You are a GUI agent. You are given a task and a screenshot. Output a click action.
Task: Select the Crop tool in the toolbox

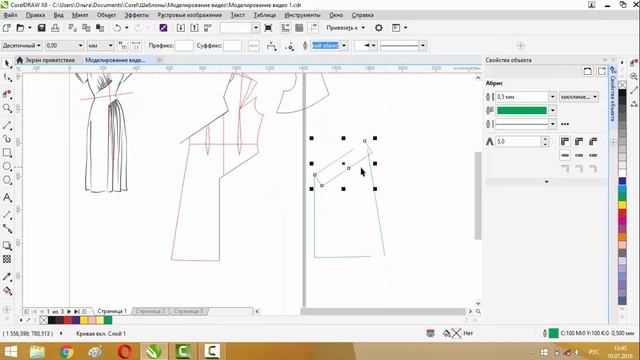pos(7,94)
